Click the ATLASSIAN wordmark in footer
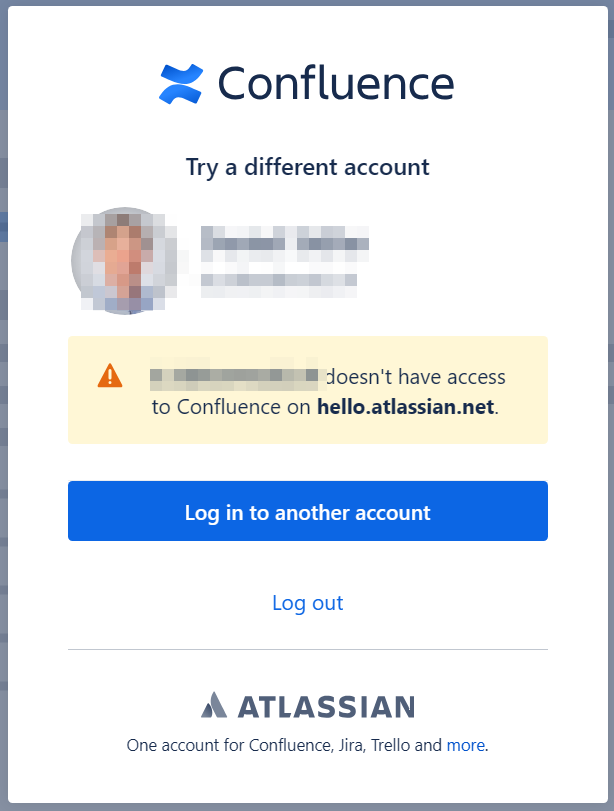 326,707
